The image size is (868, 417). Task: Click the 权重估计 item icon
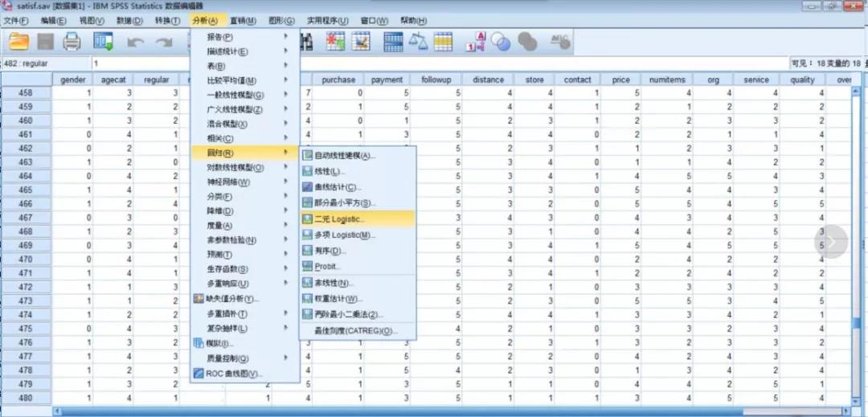point(308,299)
